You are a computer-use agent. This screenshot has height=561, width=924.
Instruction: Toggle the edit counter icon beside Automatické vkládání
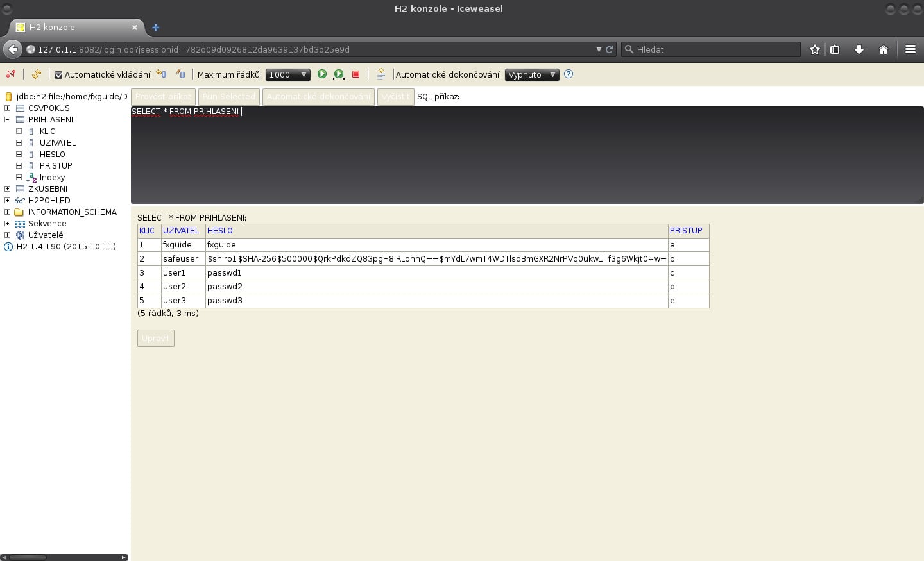point(181,74)
